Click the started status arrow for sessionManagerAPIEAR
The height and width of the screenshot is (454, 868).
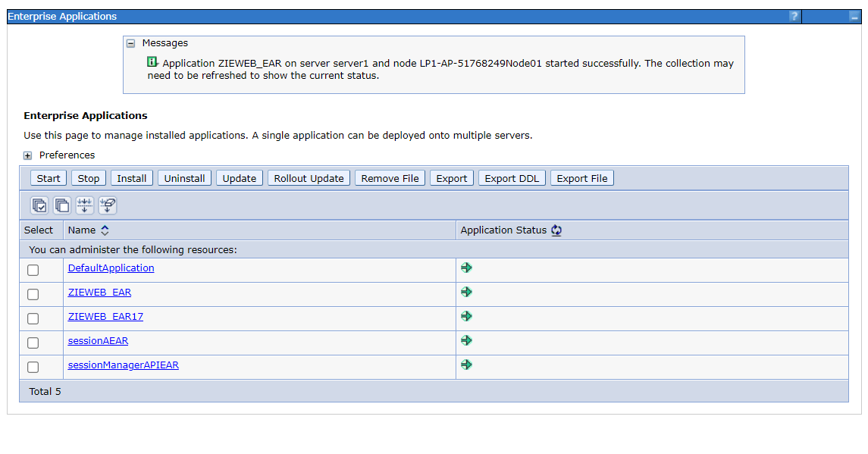click(x=465, y=364)
